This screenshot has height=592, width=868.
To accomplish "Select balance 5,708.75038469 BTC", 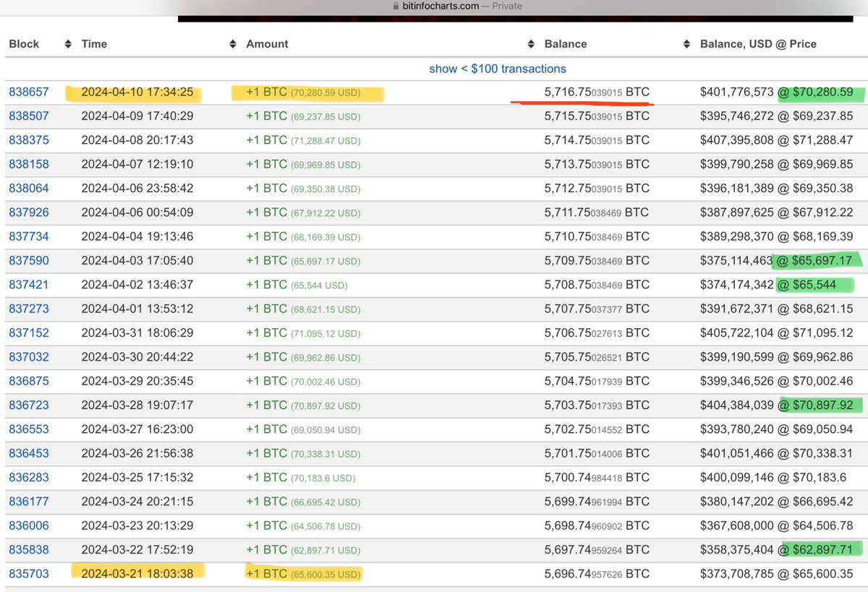I will [597, 285].
